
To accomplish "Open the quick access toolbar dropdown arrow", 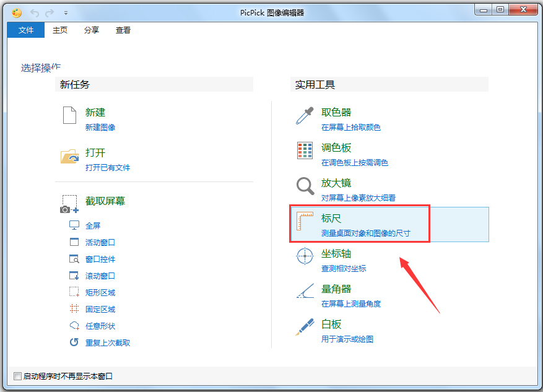I will click(x=66, y=14).
